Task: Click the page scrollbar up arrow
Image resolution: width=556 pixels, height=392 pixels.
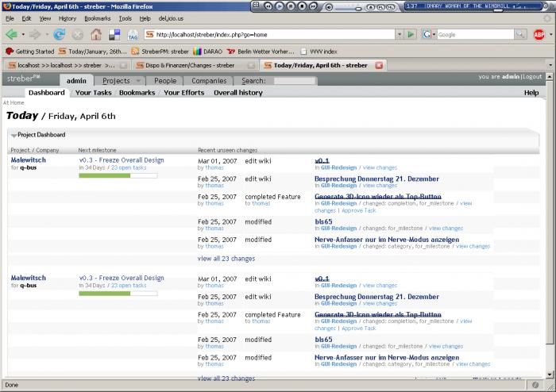Action: (550, 76)
